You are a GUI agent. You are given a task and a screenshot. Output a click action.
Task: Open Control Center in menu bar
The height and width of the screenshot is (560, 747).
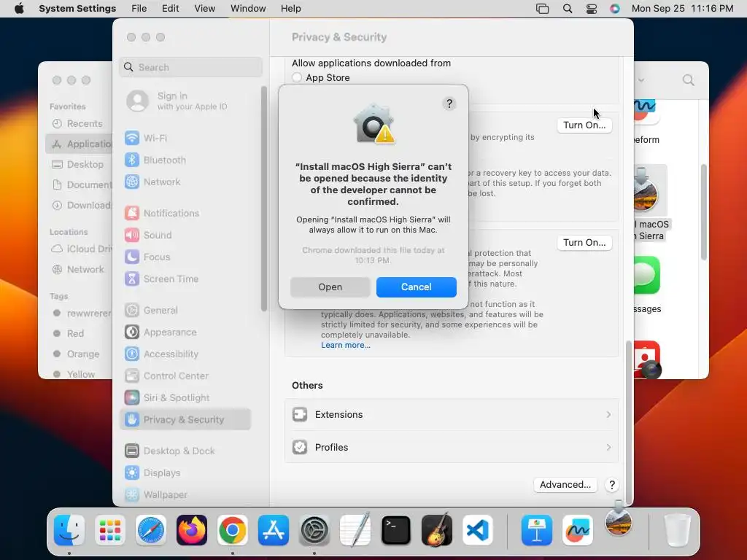point(591,9)
